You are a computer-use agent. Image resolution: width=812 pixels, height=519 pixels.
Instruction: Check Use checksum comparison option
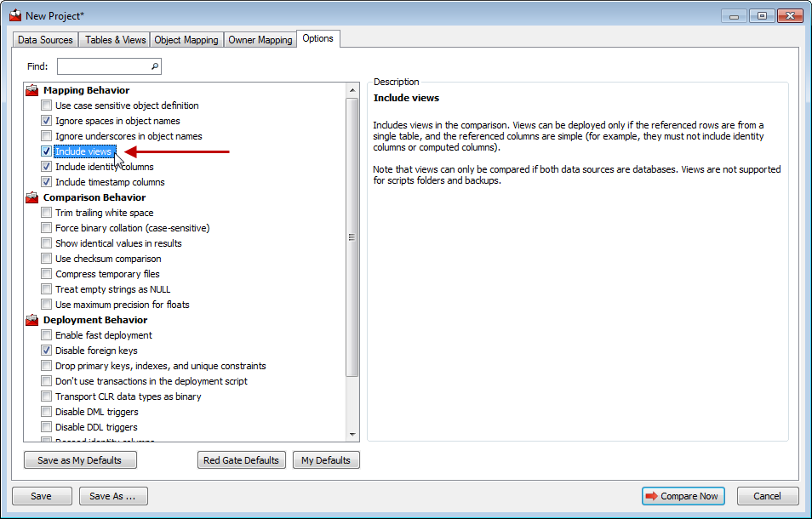coord(47,259)
